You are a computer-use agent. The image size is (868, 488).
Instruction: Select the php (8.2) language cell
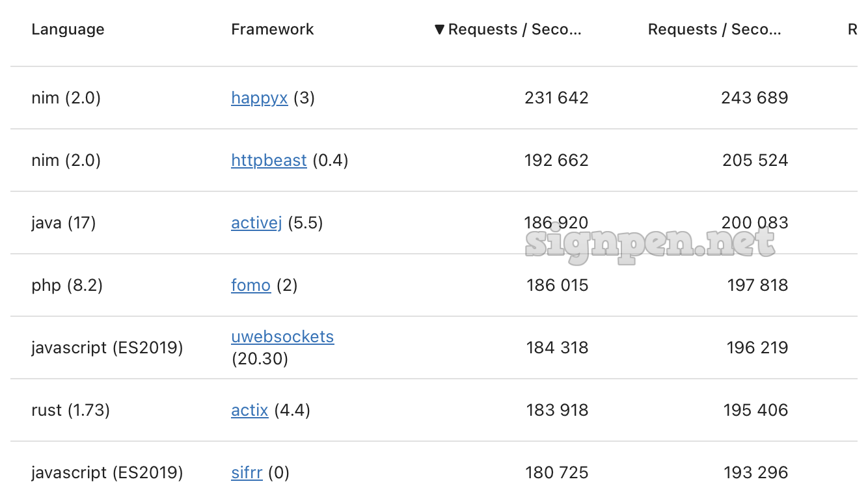pos(67,285)
